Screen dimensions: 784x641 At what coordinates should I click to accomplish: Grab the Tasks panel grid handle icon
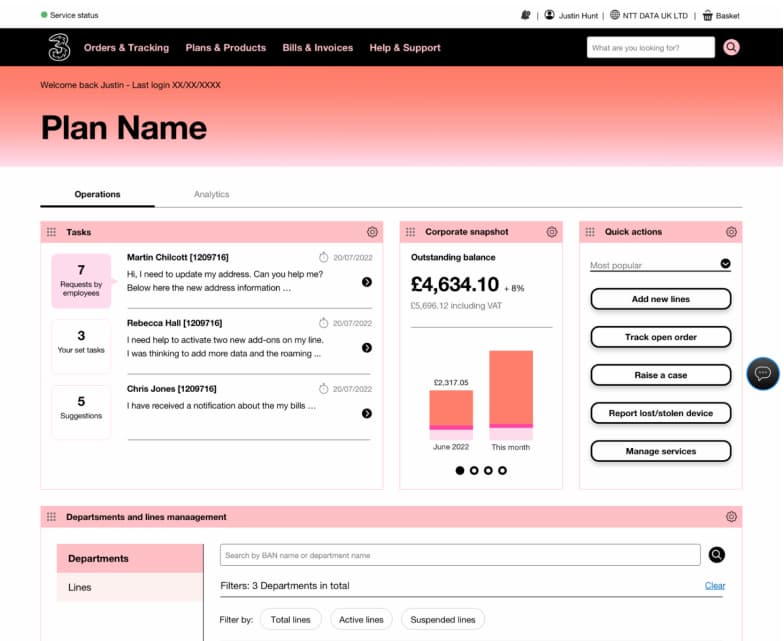tap(51, 232)
